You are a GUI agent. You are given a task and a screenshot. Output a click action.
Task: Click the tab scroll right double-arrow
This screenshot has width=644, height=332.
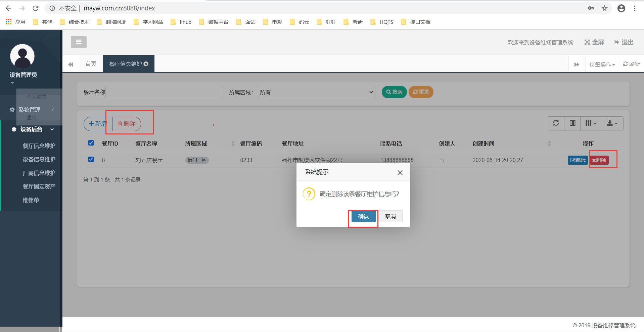(x=577, y=64)
